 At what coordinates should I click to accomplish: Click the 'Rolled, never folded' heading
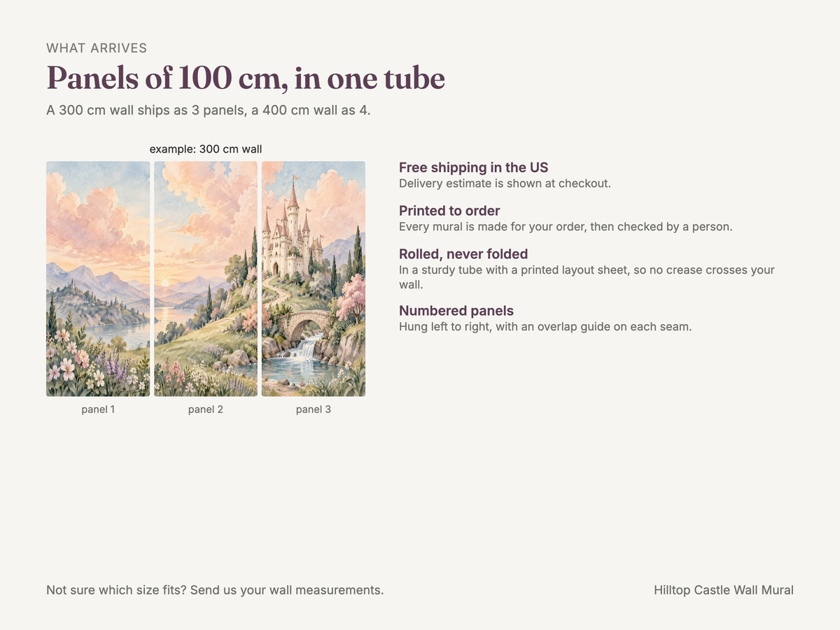pyautogui.click(x=463, y=254)
